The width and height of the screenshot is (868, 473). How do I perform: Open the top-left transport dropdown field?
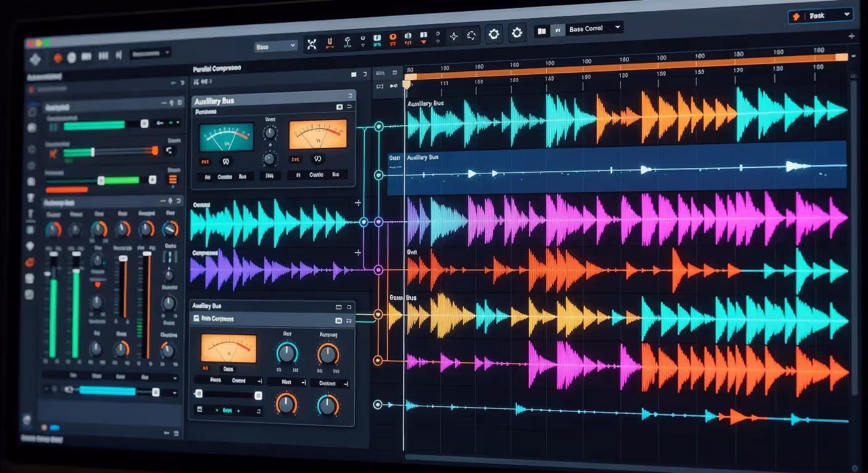coord(150,54)
